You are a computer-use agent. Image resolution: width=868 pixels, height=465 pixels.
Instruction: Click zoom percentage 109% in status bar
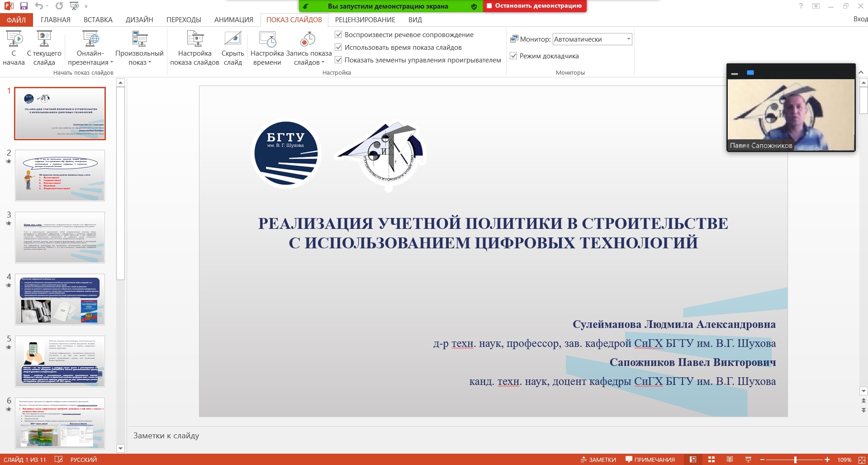844,460
